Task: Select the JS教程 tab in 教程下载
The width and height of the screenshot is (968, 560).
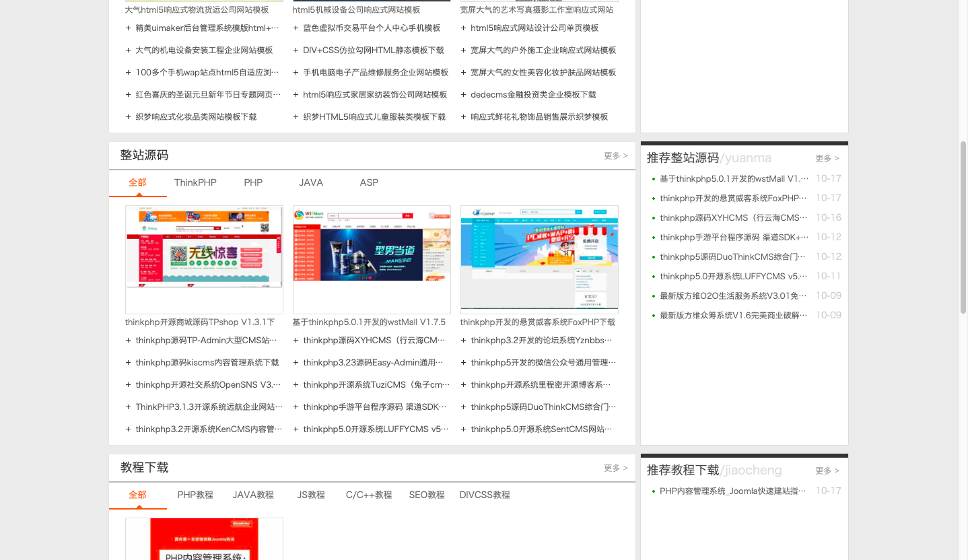Action: tap(311, 495)
